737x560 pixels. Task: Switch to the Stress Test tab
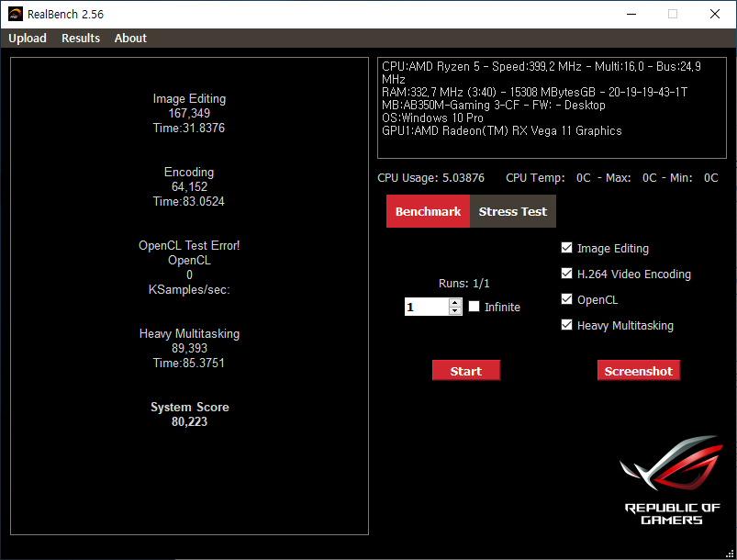coord(513,211)
